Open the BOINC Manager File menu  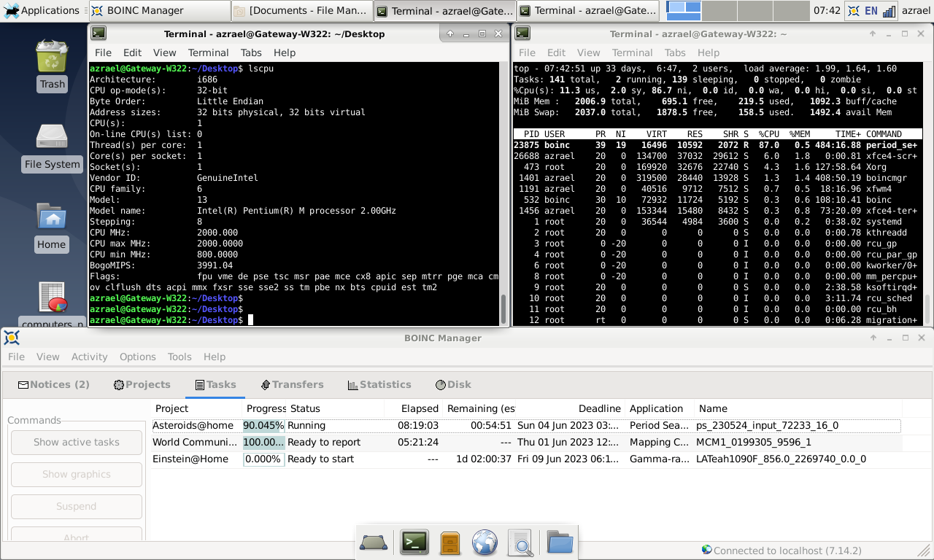tap(16, 357)
